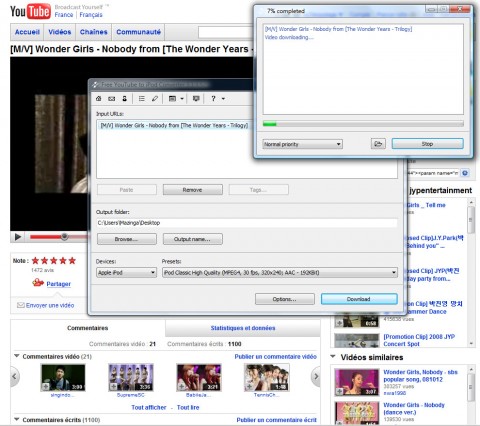
Task: Click Publier un commentaire écrit link
Action: click(276, 420)
